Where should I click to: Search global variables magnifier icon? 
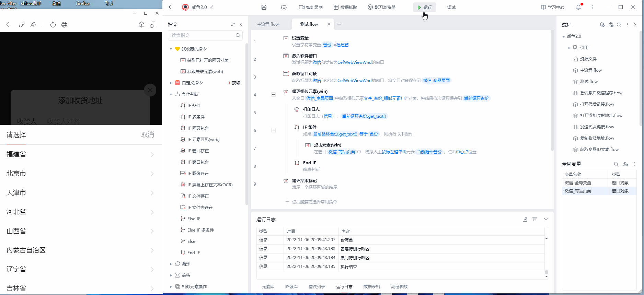616,164
